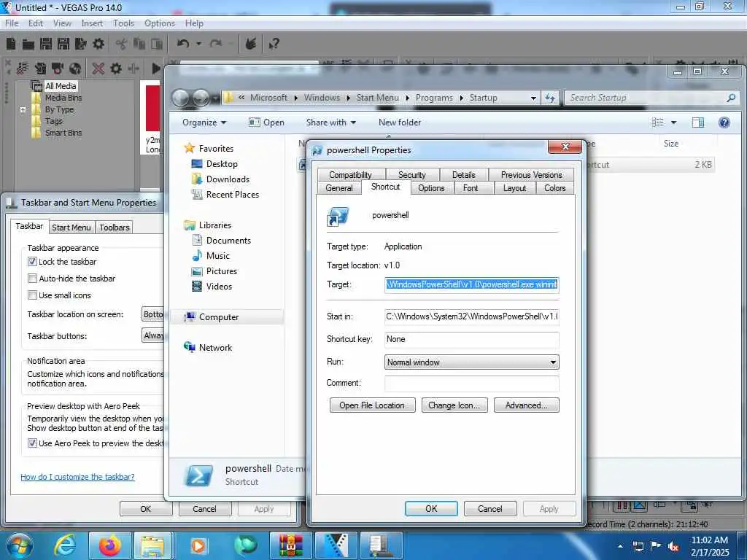Click Explorer help question mark icon
Viewport: 747px width, 560px height.
point(724,122)
